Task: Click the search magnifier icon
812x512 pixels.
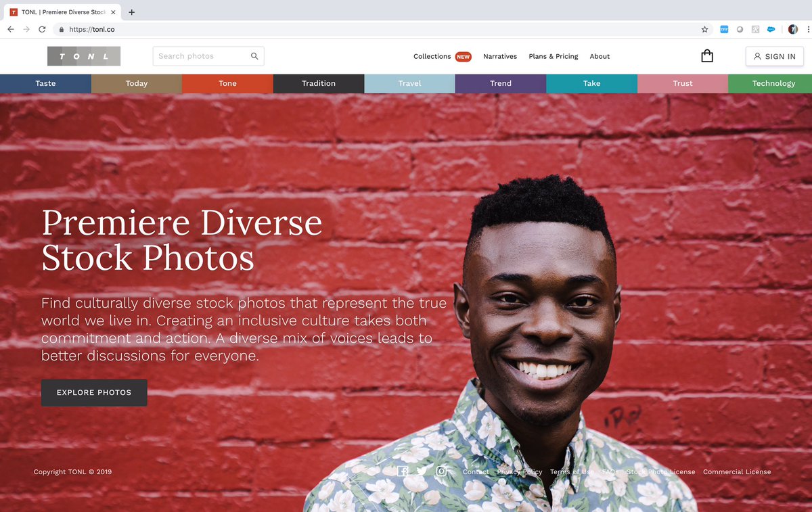Action: [254, 56]
